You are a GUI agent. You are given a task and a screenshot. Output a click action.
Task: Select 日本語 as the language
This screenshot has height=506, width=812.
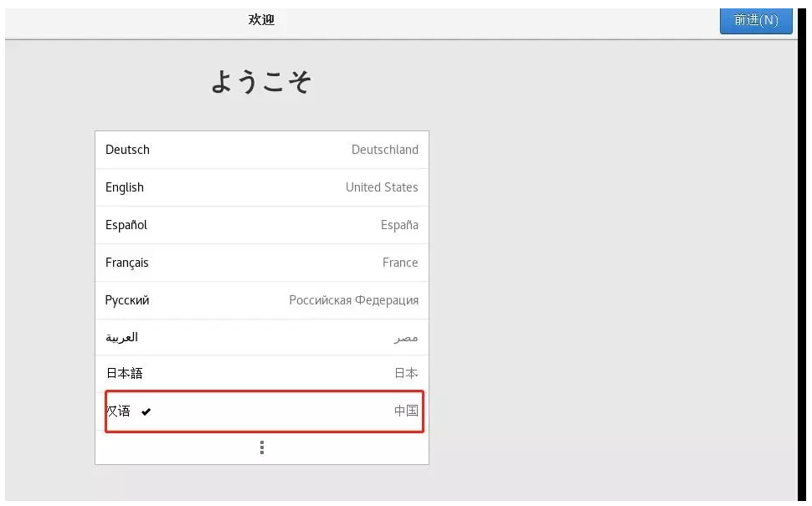click(x=124, y=374)
